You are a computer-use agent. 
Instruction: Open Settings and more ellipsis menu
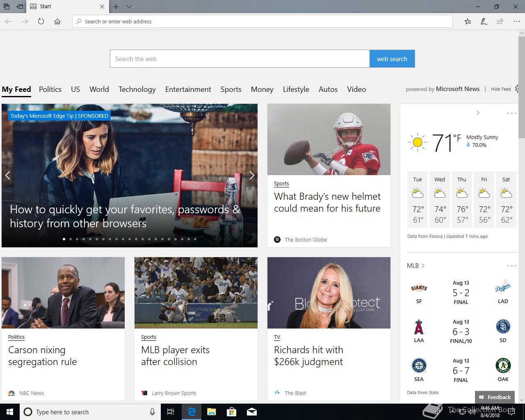tap(516, 21)
